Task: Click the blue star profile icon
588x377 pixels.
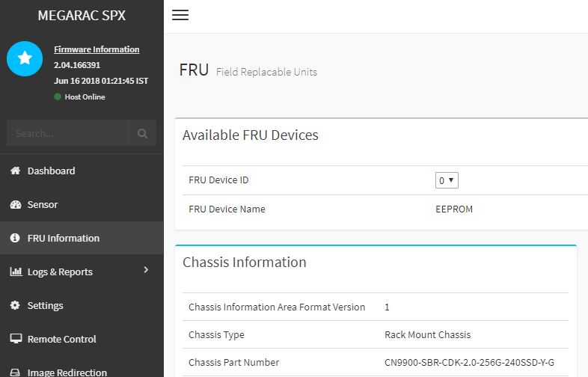Action: pyautogui.click(x=25, y=58)
